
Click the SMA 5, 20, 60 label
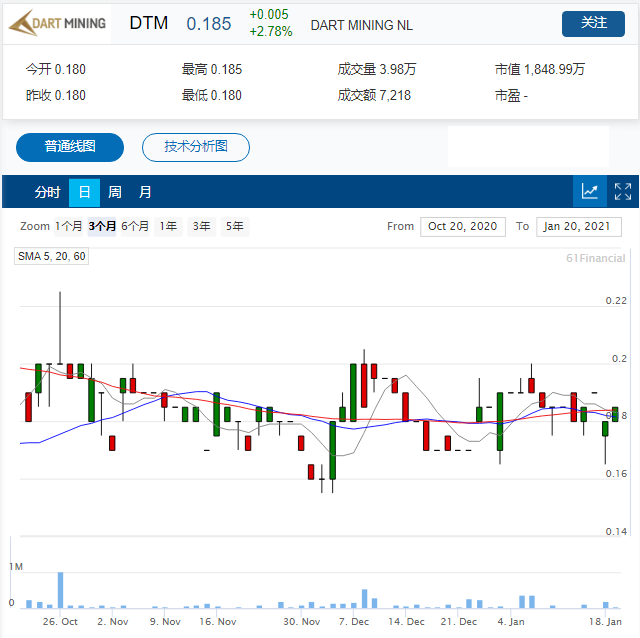coord(51,256)
